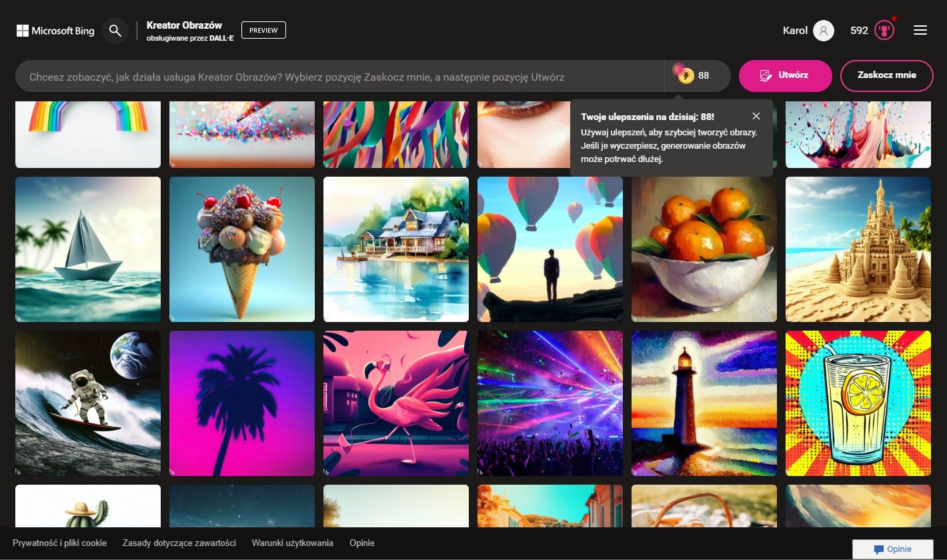Click the PREVIEW badge
947x560 pixels.
(x=263, y=30)
